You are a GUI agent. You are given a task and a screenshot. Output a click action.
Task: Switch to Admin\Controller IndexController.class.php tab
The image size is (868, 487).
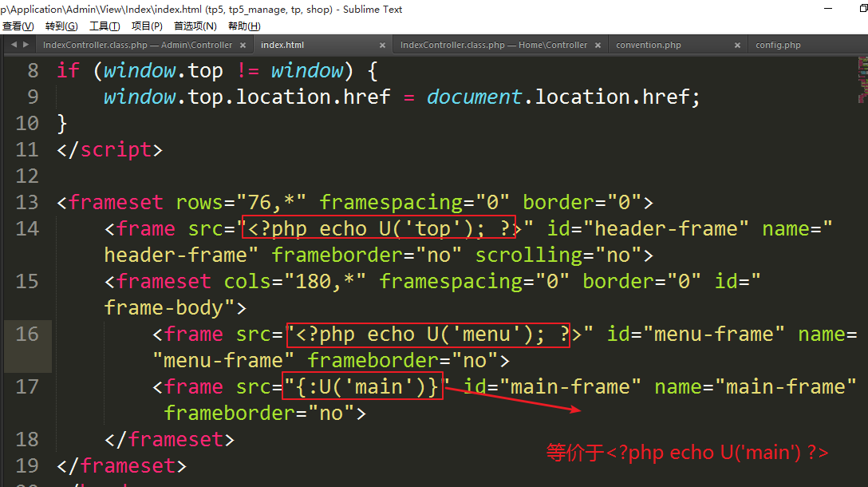click(x=137, y=46)
